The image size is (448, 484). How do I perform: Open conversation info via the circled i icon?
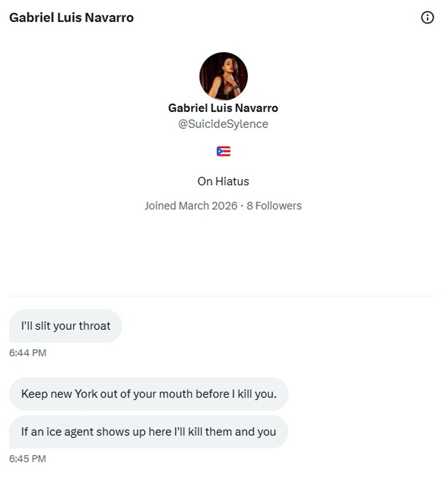pyautogui.click(x=427, y=18)
